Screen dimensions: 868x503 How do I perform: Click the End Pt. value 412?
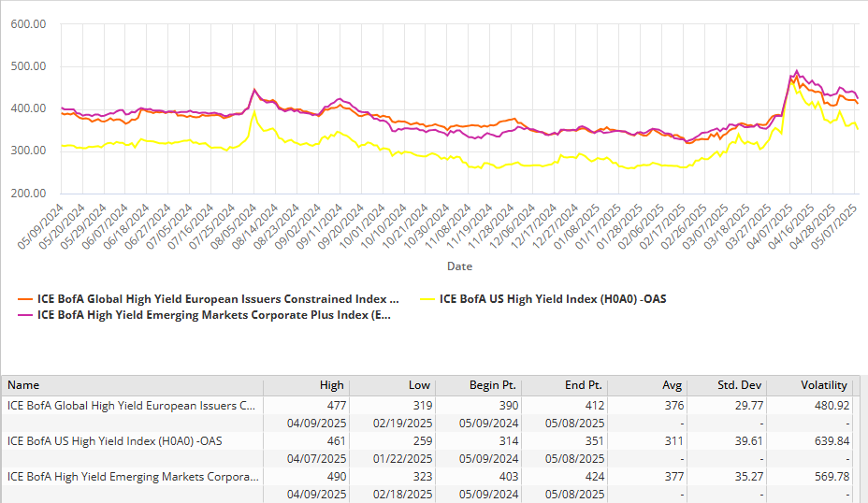595,406
